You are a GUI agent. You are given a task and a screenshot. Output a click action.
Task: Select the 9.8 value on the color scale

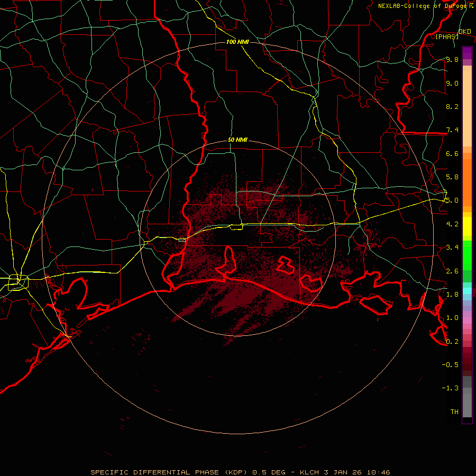(452, 59)
